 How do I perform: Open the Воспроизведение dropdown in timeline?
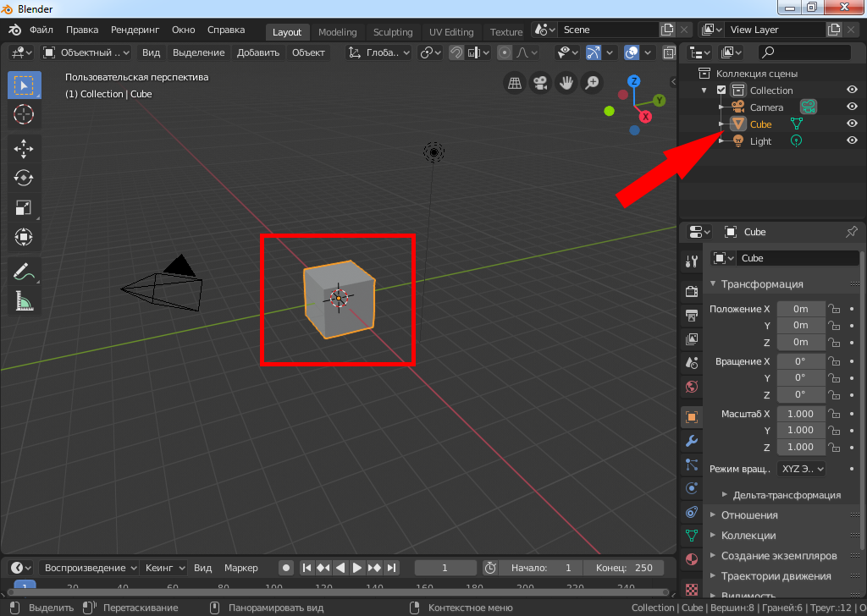coord(89,568)
